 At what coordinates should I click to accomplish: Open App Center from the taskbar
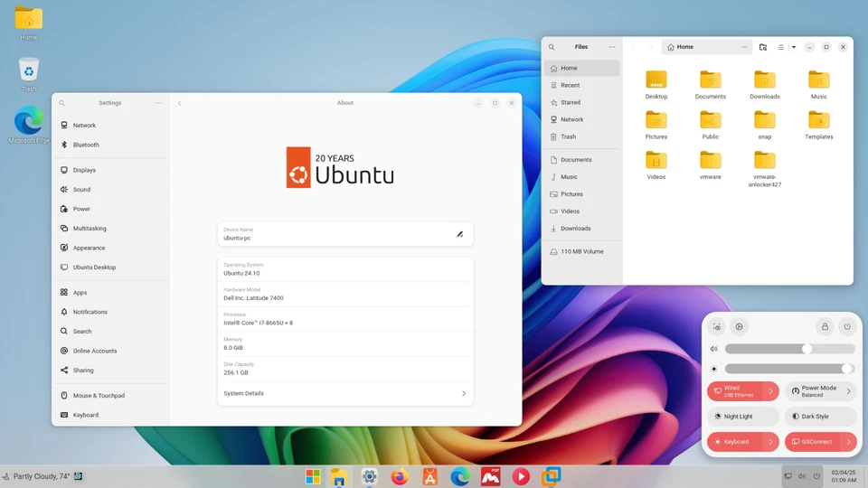429,476
